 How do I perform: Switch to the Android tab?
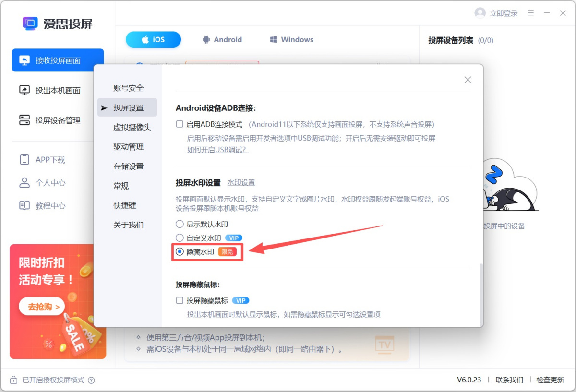point(222,39)
